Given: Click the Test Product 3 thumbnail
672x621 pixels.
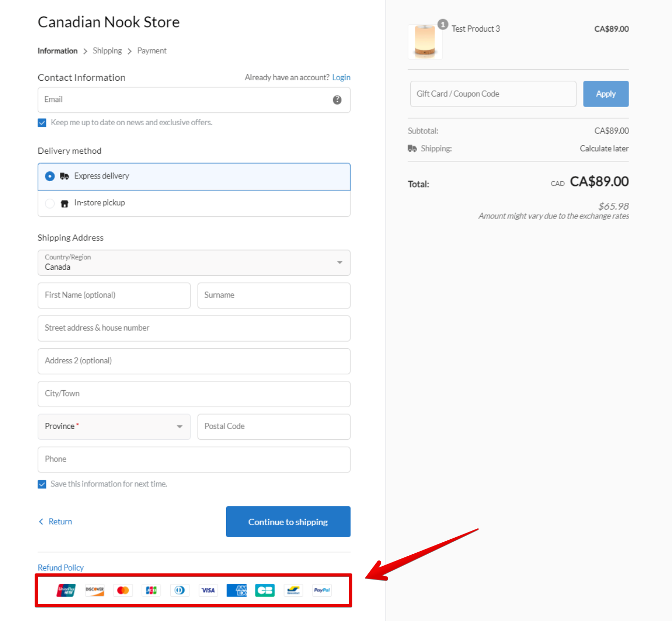Looking at the screenshot, I should (x=425, y=41).
